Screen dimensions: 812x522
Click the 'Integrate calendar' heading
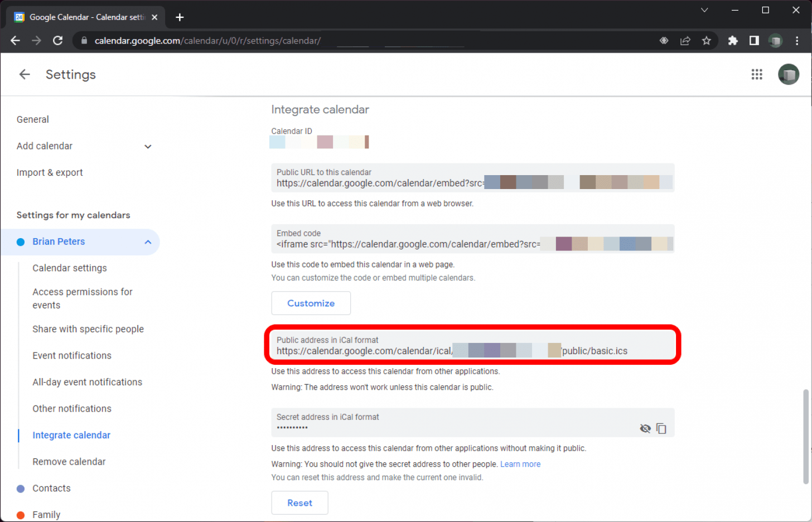click(320, 110)
